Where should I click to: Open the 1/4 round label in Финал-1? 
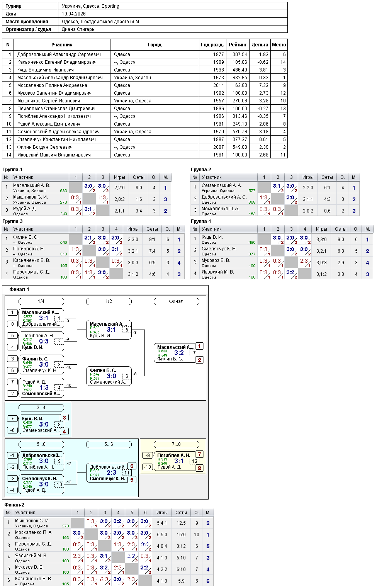coord(41,301)
